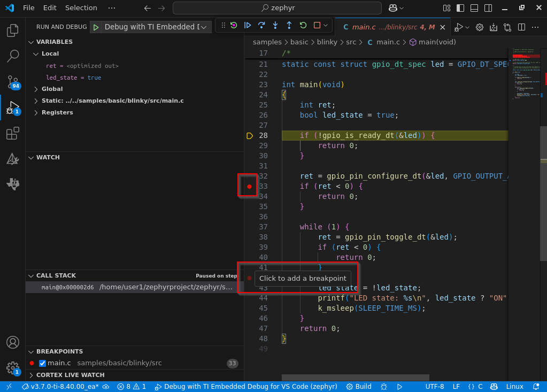Run Build from the status bar
The image size is (547, 392).
click(358, 386)
